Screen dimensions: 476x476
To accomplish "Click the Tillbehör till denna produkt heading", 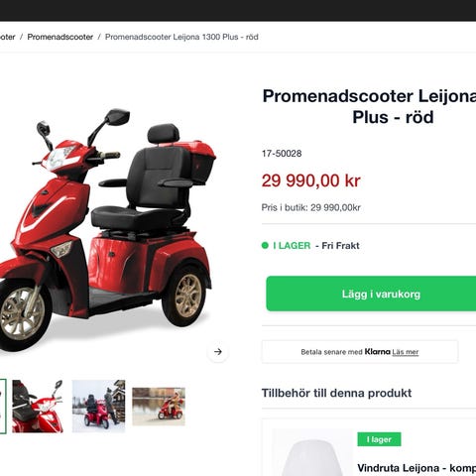I will pos(336,393).
